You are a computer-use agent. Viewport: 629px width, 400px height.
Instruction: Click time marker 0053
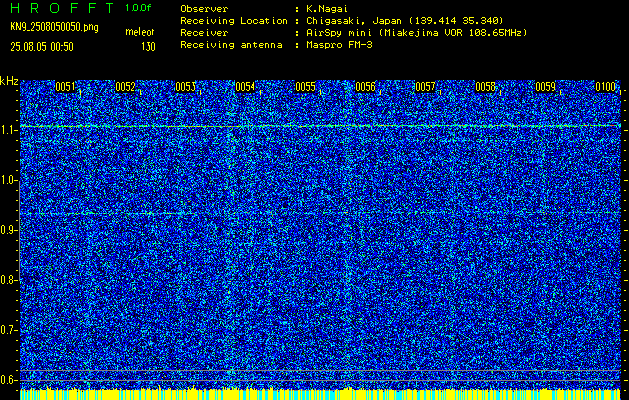click(185, 87)
